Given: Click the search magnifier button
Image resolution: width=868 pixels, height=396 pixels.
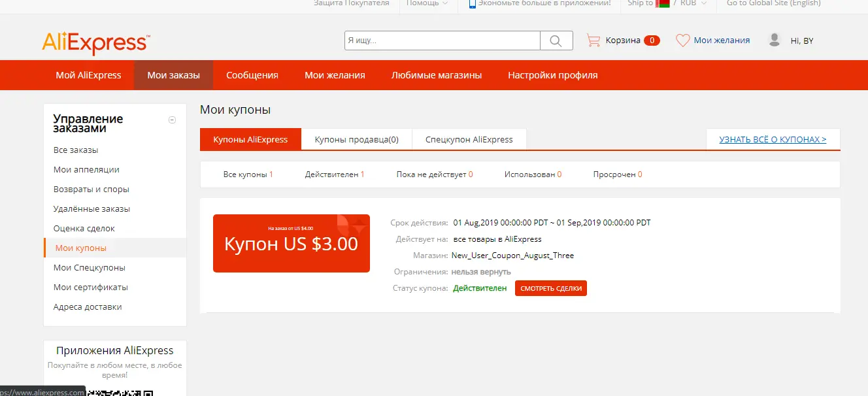Looking at the screenshot, I should pos(556,41).
